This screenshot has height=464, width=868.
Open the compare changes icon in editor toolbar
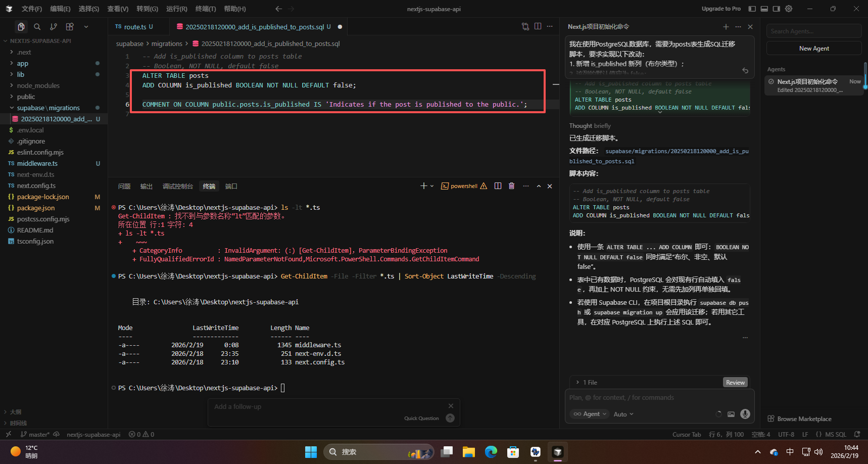click(525, 26)
